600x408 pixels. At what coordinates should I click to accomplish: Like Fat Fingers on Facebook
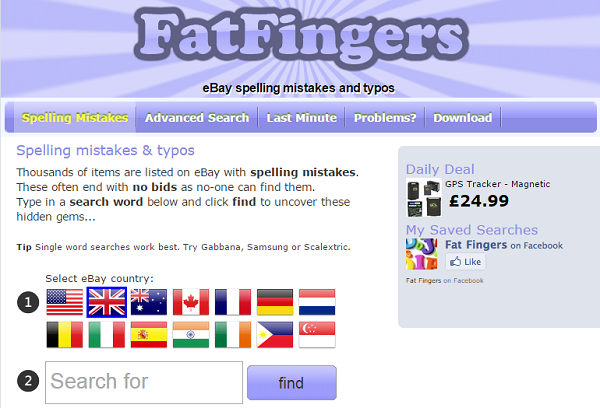(466, 262)
